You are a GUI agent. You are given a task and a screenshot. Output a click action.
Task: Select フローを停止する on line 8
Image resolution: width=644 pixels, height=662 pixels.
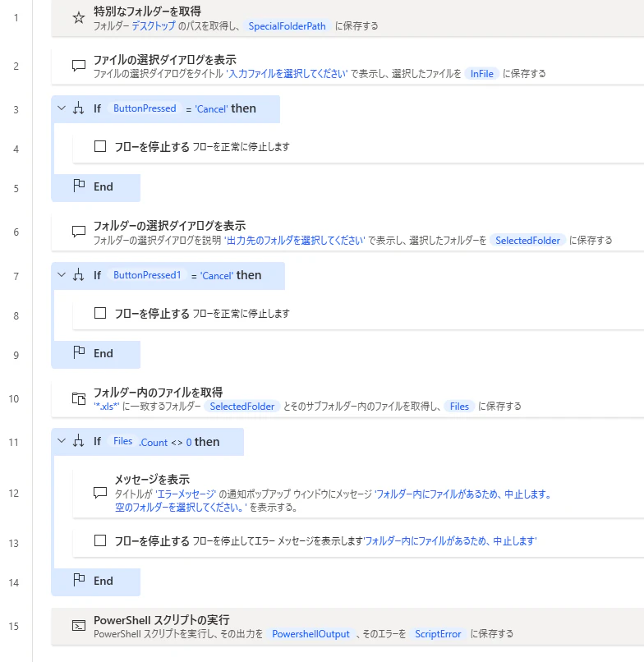[x=152, y=314]
